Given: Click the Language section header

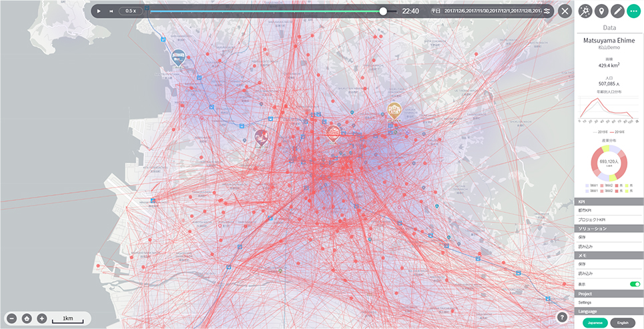Looking at the screenshot, I should [x=609, y=312].
